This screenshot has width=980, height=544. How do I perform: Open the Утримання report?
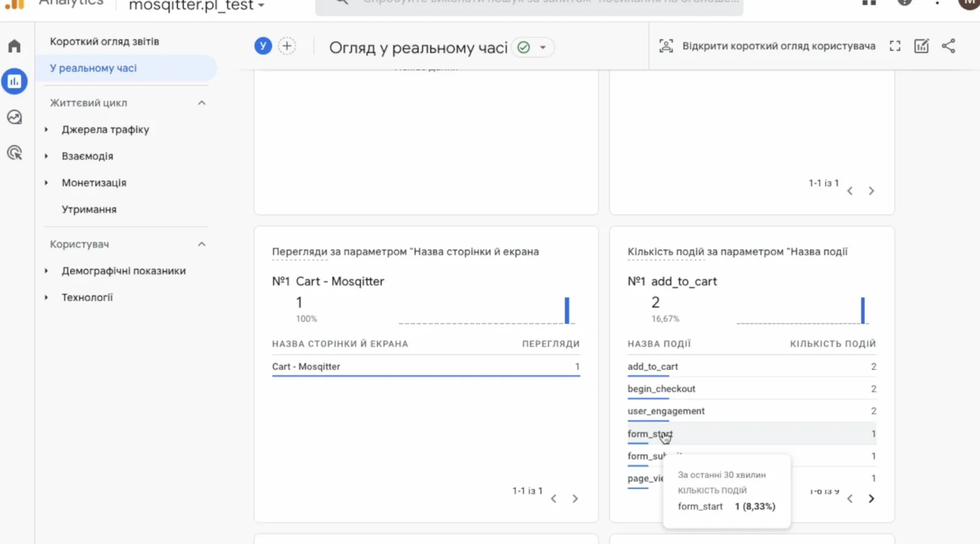coord(89,210)
